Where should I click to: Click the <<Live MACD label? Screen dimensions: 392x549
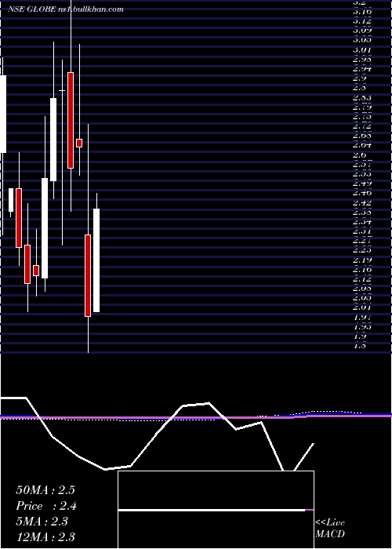pos(330,529)
